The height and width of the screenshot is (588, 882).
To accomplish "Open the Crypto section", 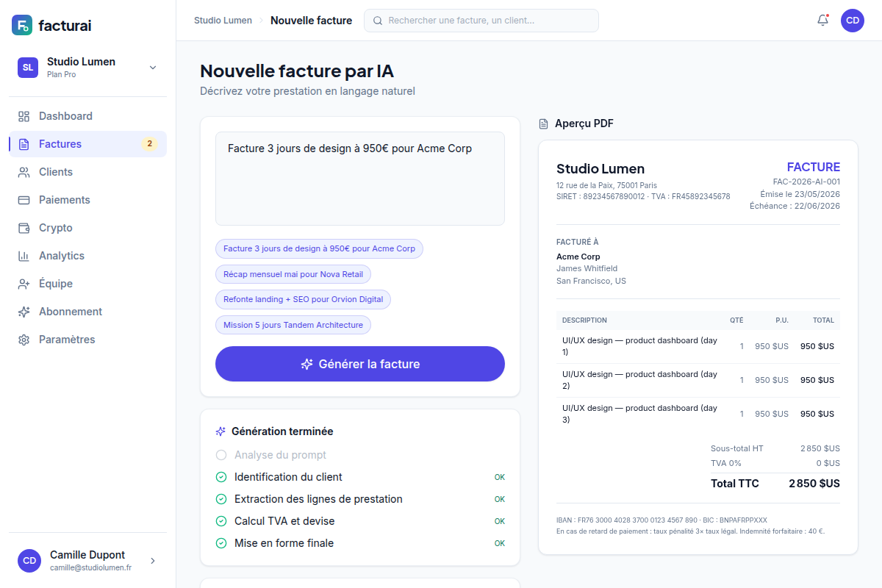I will click(88, 228).
